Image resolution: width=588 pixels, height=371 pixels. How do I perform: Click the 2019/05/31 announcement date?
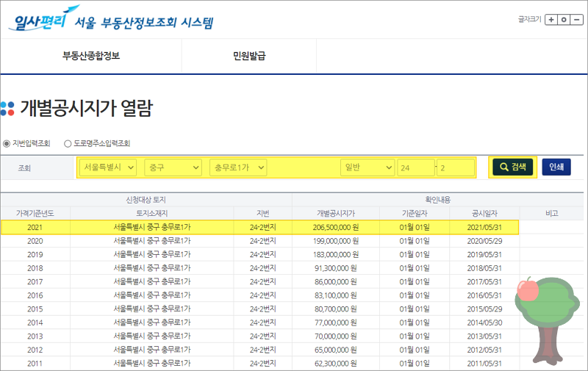484,254
